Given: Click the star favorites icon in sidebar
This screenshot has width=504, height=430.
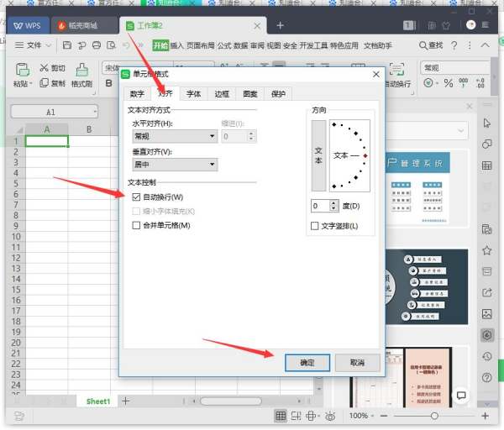Looking at the screenshot, I should (486, 250).
